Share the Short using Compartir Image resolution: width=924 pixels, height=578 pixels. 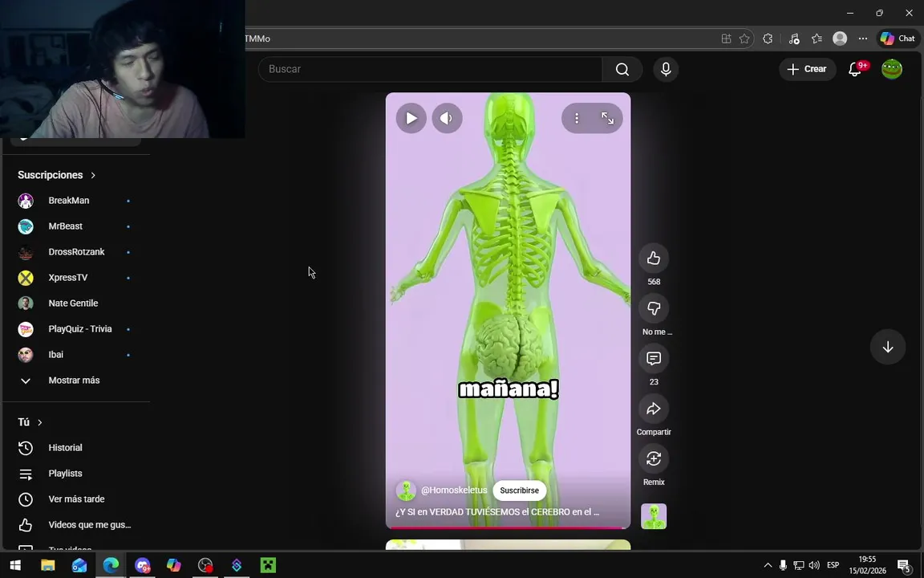[654, 409]
